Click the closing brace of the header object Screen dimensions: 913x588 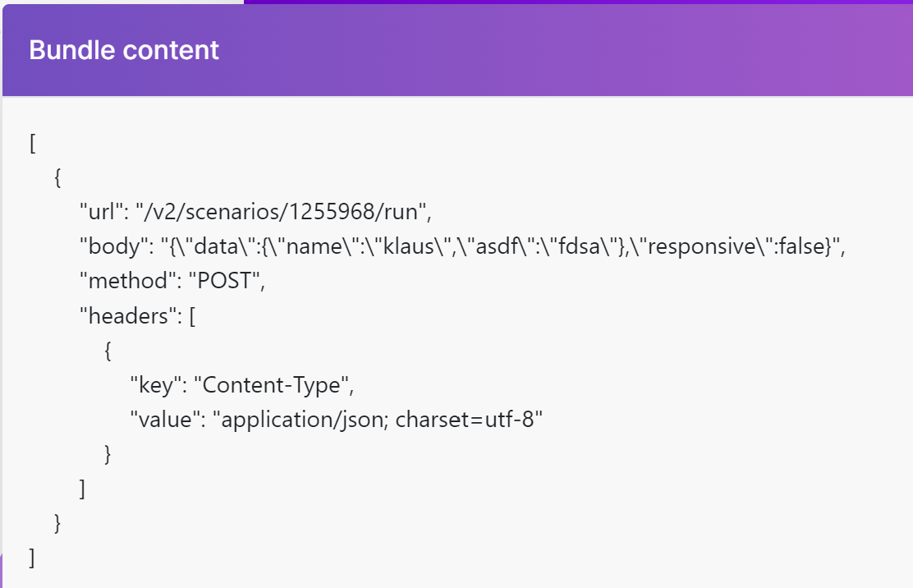[108, 453]
